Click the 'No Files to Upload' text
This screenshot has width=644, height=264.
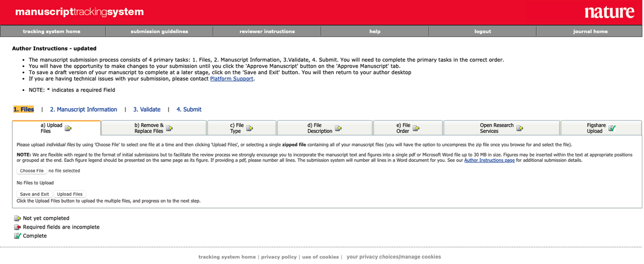(35, 183)
